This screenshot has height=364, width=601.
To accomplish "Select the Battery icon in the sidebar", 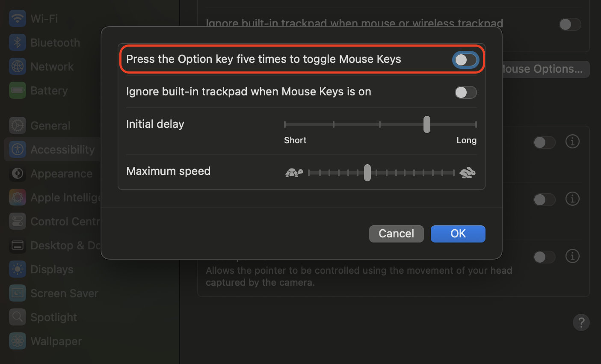I will 17,90.
